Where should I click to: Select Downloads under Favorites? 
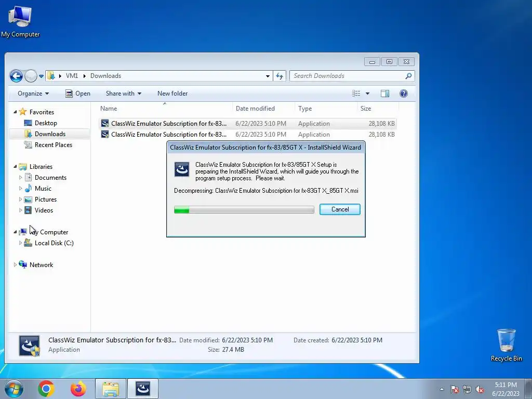coord(50,134)
